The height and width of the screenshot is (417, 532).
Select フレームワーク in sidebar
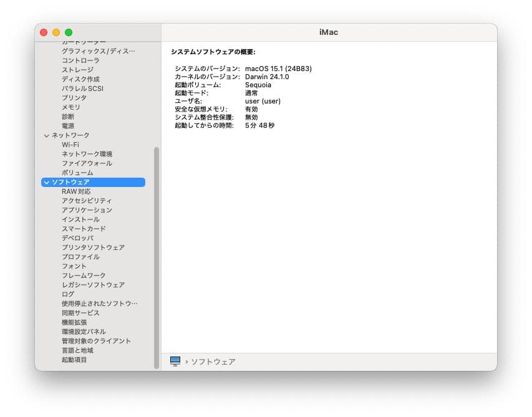[84, 276]
